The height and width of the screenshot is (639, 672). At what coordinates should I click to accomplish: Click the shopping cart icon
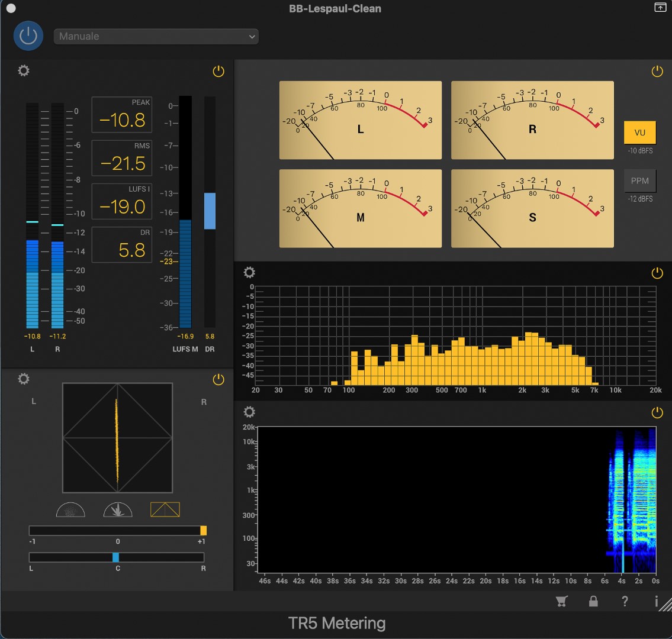pos(562,601)
